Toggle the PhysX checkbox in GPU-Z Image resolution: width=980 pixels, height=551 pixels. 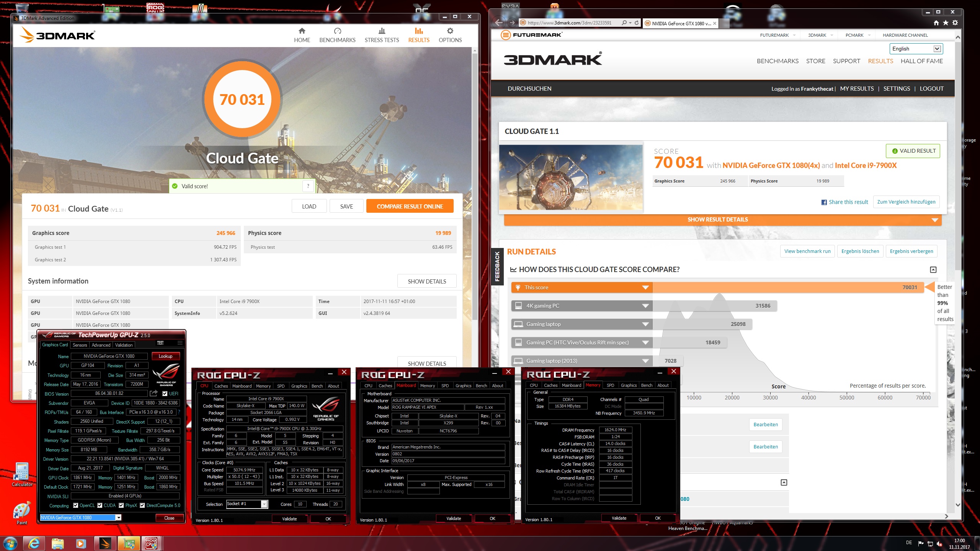pos(121,505)
